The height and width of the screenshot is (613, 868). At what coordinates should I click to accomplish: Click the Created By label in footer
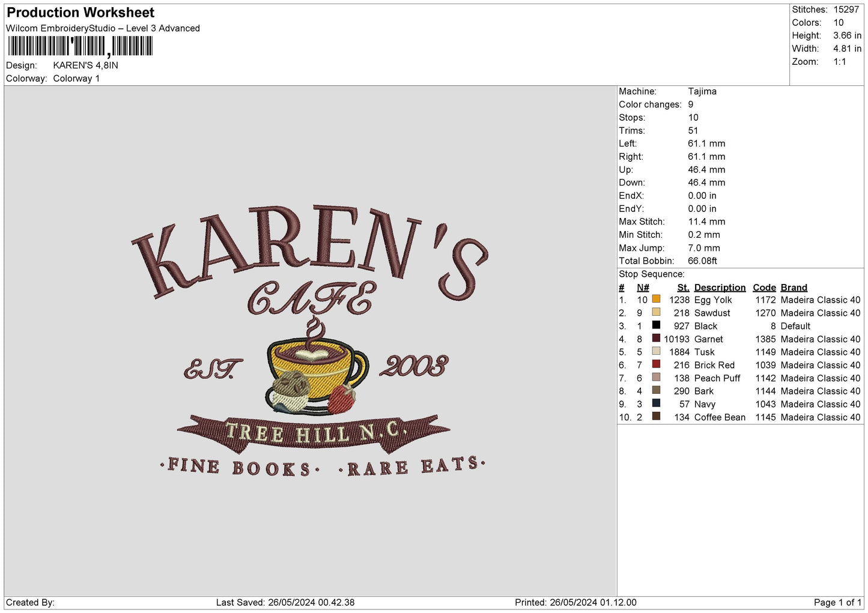coord(30,603)
